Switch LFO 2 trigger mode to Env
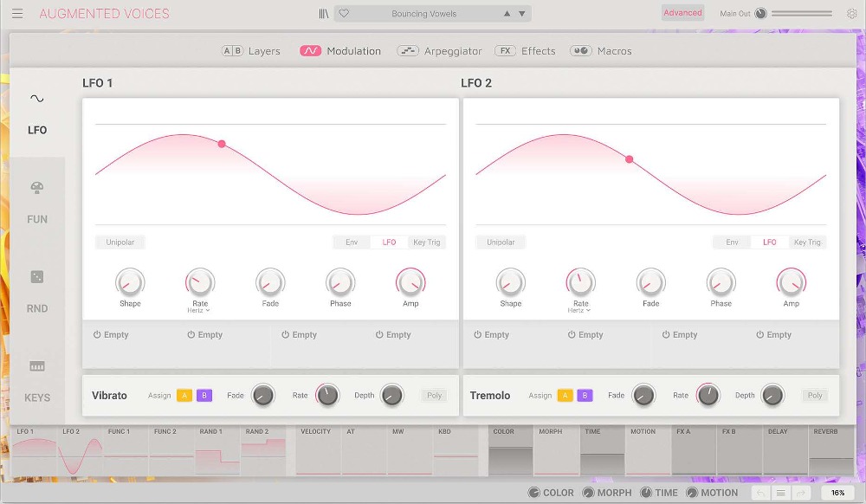Viewport: 866px width, 504px height. click(732, 242)
